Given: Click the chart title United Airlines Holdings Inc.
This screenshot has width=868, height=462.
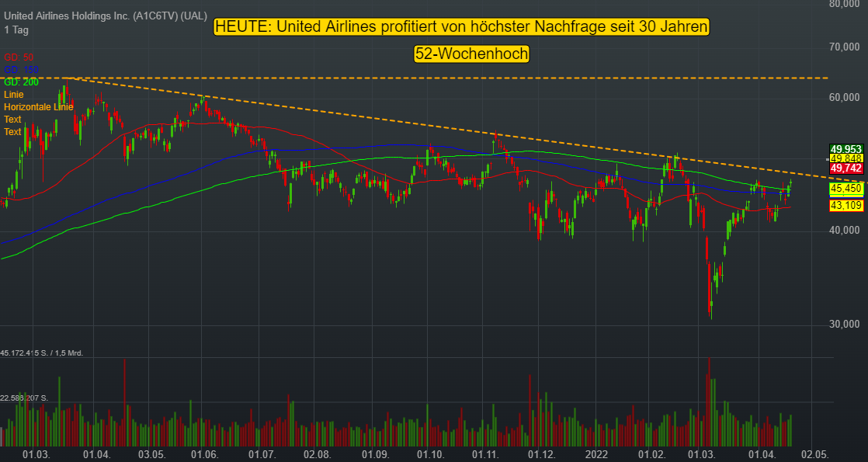Looking at the screenshot, I should [105, 16].
